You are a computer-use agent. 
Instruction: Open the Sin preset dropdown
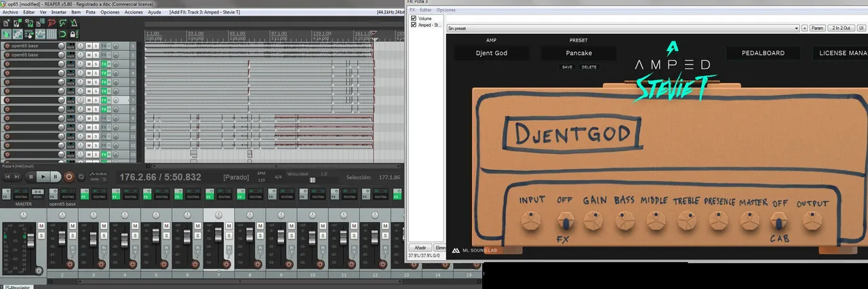coord(623,28)
